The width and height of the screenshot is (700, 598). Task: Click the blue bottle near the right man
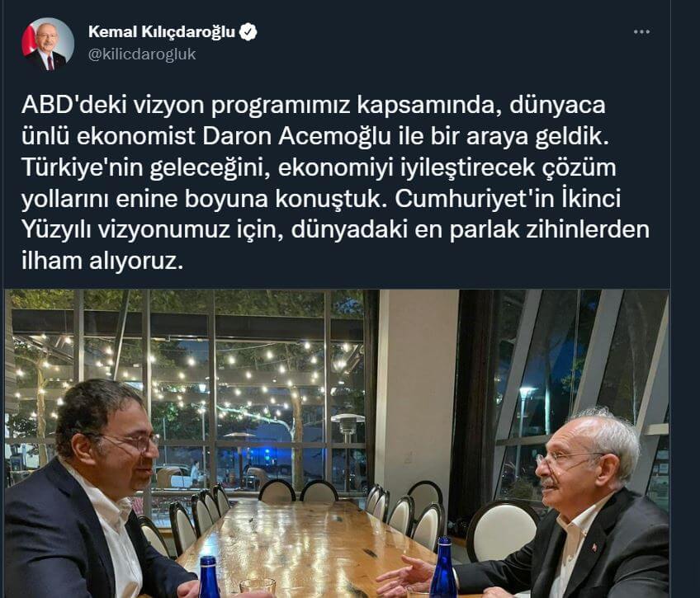(x=442, y=567)
